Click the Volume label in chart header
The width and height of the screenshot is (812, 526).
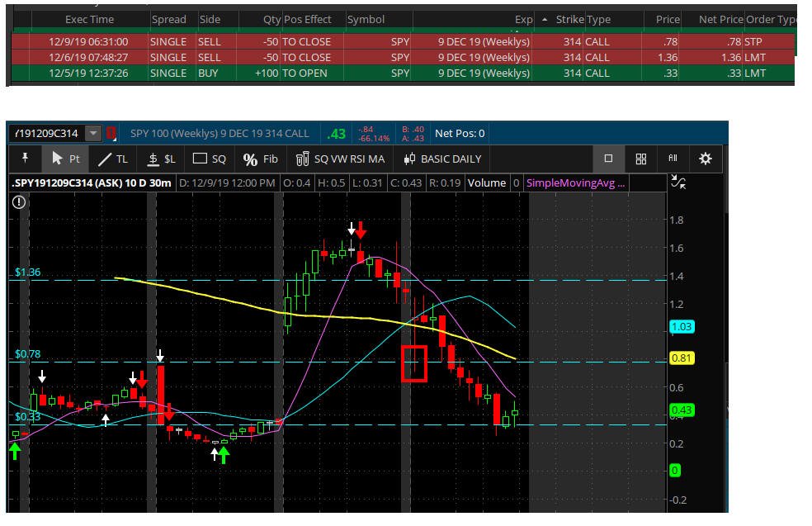click(x=486, y=183)
